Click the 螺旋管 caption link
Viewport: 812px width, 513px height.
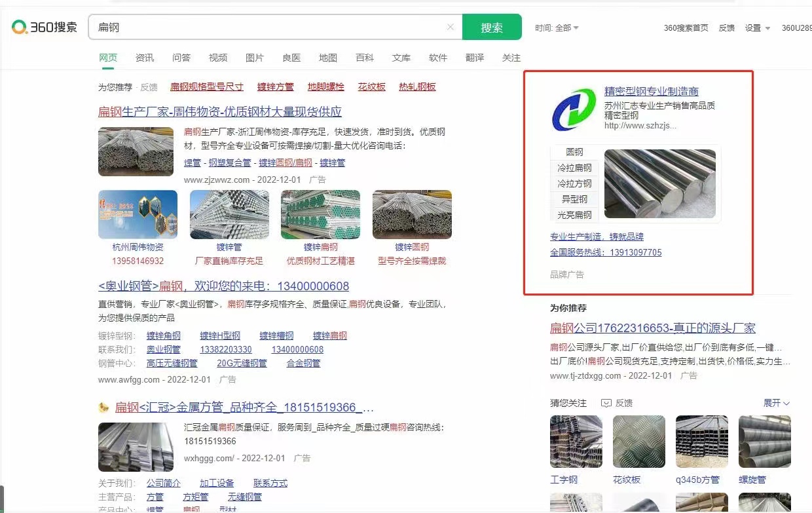pos(752,480)
